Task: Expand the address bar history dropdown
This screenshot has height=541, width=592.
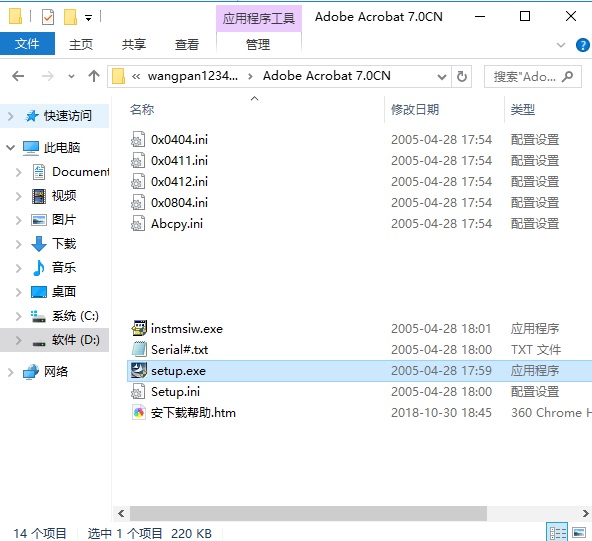Action: point(442,77)
